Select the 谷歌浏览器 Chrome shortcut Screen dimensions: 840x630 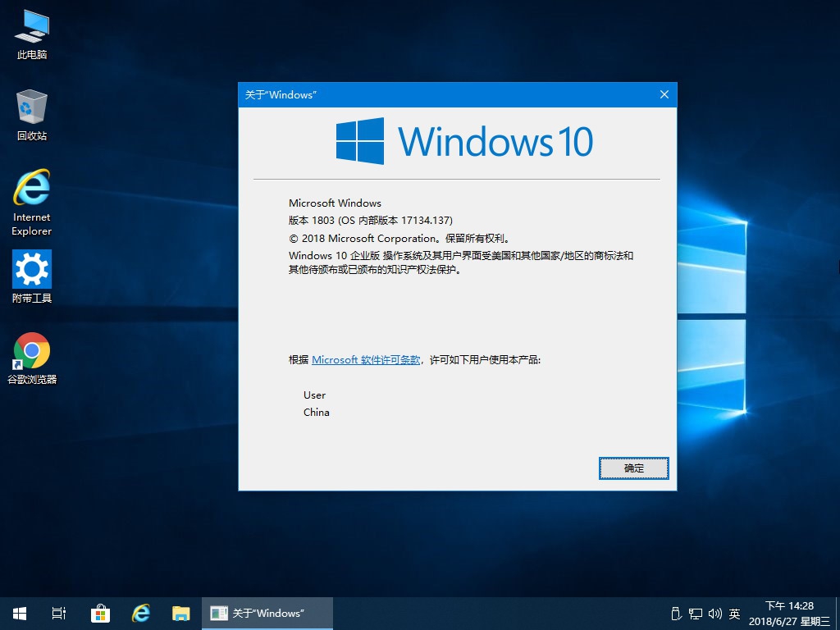tap(32, 358)
